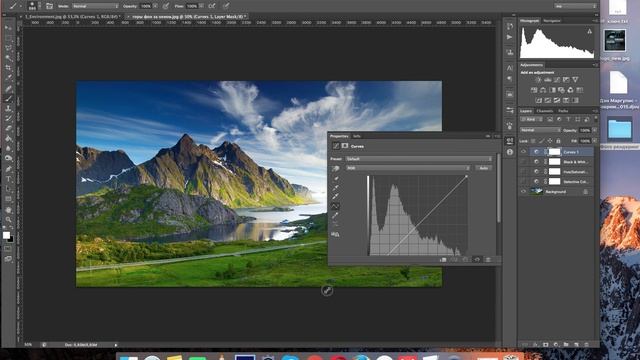Select the Zoom tool in the toolbar
Image resolution: width=640 pixels, height=360 pixels.
coord(8,220)
